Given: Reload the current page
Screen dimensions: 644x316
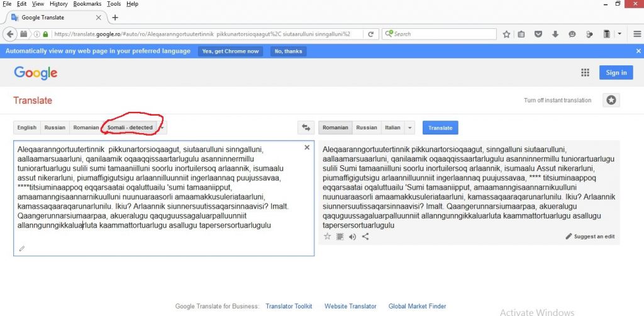Looking at the screenshot, I should pyautogui.click(x=370, y=35).
